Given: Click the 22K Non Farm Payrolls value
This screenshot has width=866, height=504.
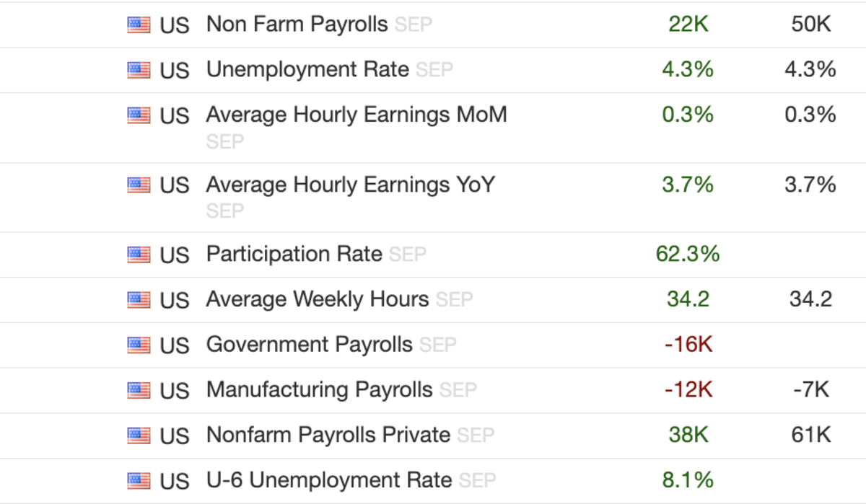Looking at the screenshot, I should click(x=688, y=25).
